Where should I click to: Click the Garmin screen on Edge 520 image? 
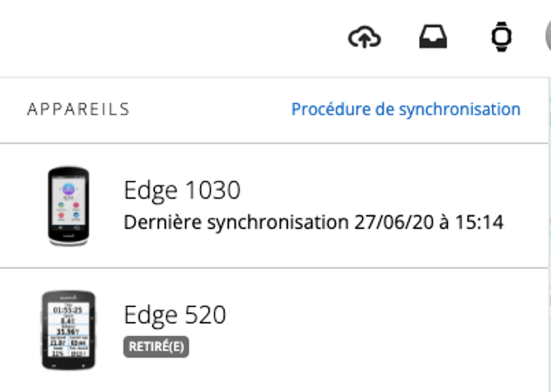(69, 329)
